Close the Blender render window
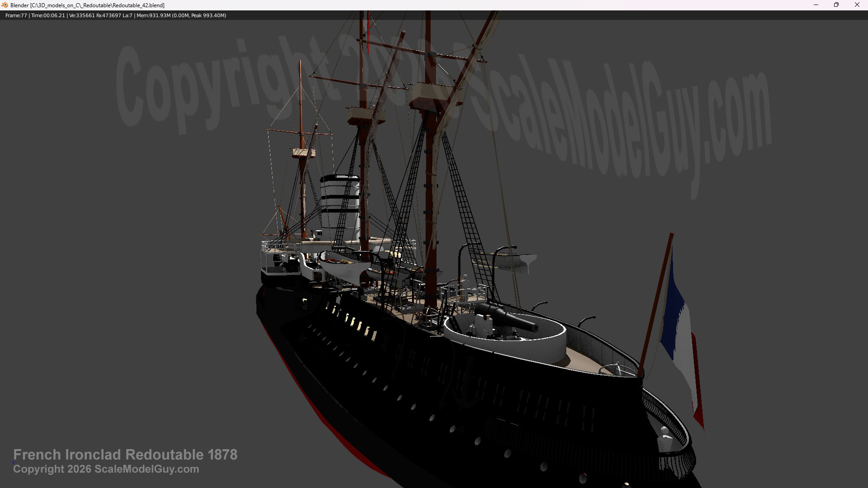 857,5
